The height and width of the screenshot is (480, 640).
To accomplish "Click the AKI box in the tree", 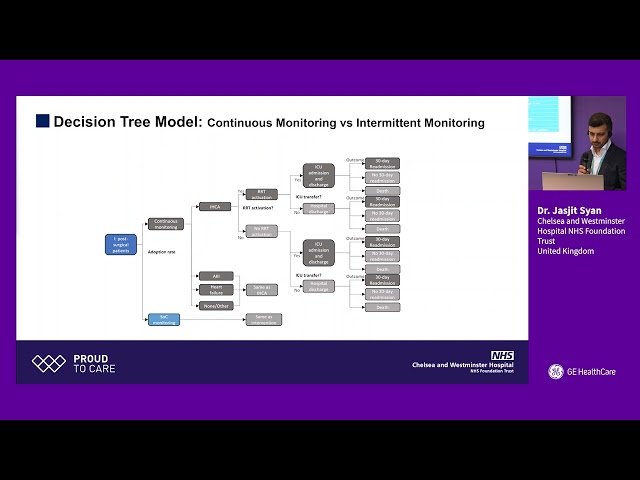I will click(215, 275).
